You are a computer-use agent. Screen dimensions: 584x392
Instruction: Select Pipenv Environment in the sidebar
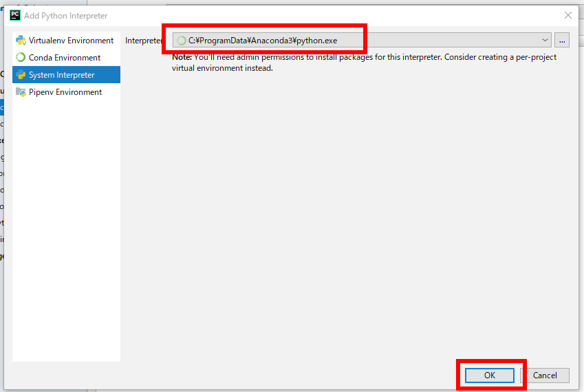pos(66,92)
